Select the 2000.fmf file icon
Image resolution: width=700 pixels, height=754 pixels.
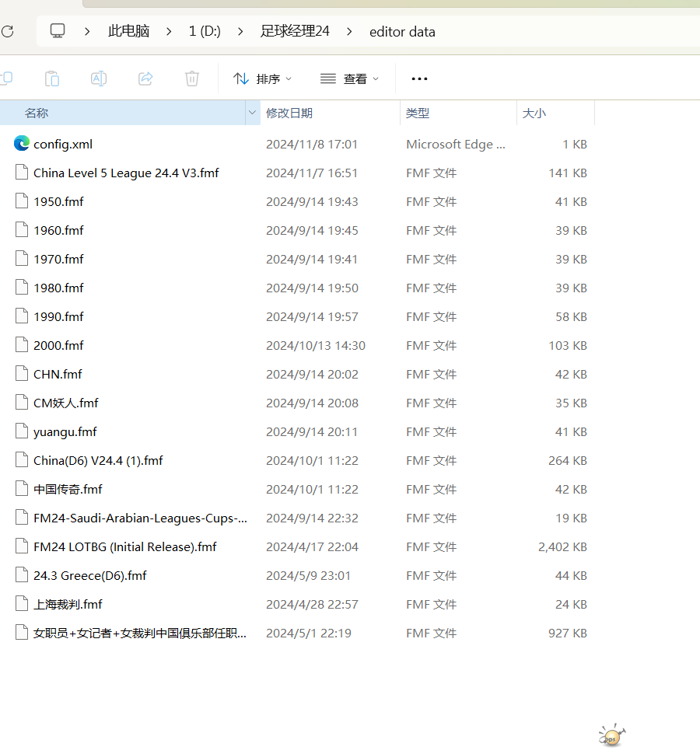(22, 345)
